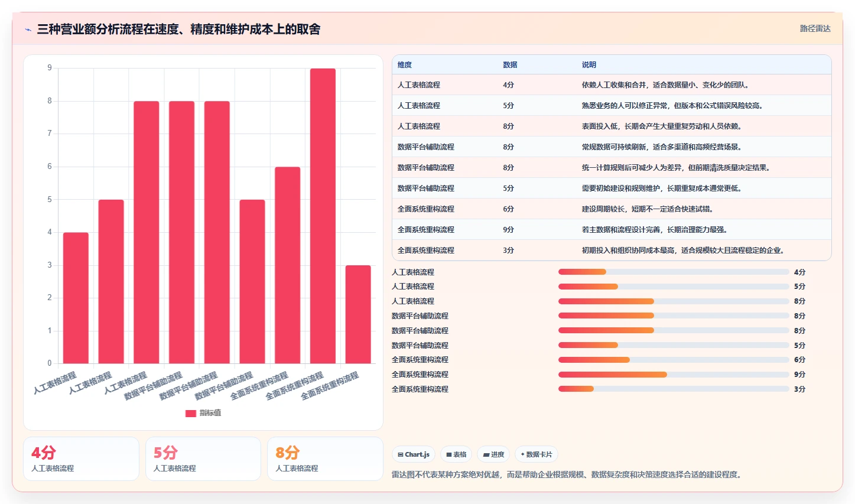855x504 pixels.
Task: Click the shortest chart bar reaching 3
Action: (358, 314)
